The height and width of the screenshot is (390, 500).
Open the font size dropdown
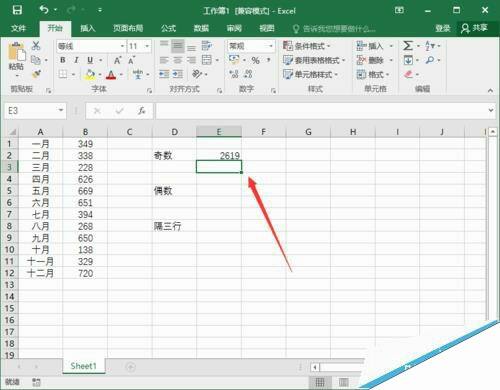pyautogui.click(x=147, y=46)
